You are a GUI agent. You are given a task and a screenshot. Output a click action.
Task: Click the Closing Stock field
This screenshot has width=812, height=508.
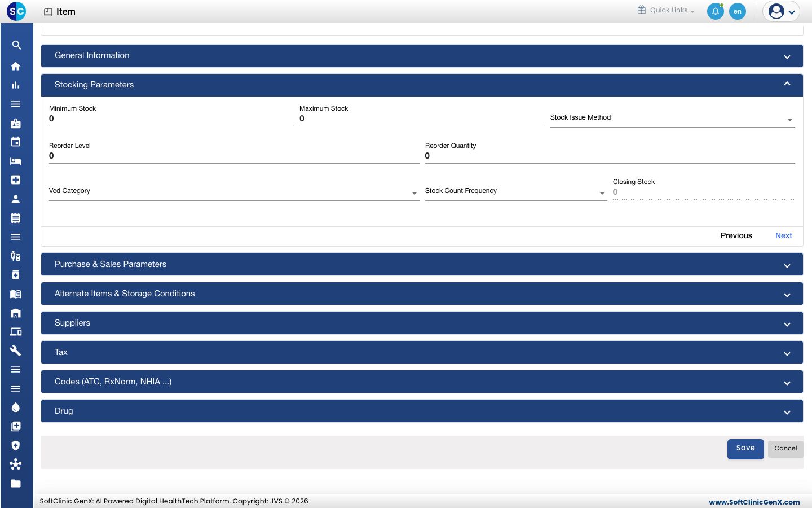point(704,192)
